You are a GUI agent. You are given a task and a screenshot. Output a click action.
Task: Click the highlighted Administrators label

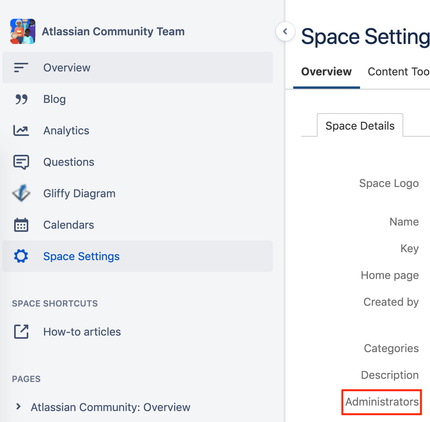[x=382, y=402]
